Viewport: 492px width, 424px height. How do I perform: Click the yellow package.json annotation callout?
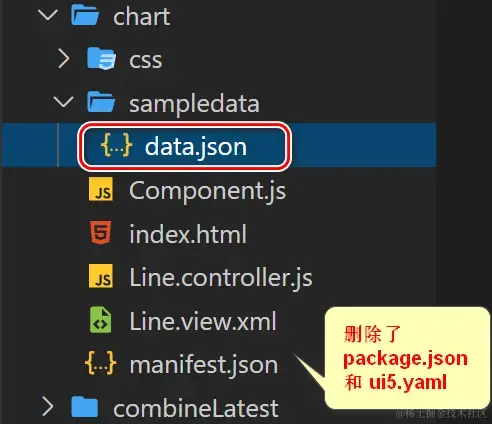coord(407,358)
